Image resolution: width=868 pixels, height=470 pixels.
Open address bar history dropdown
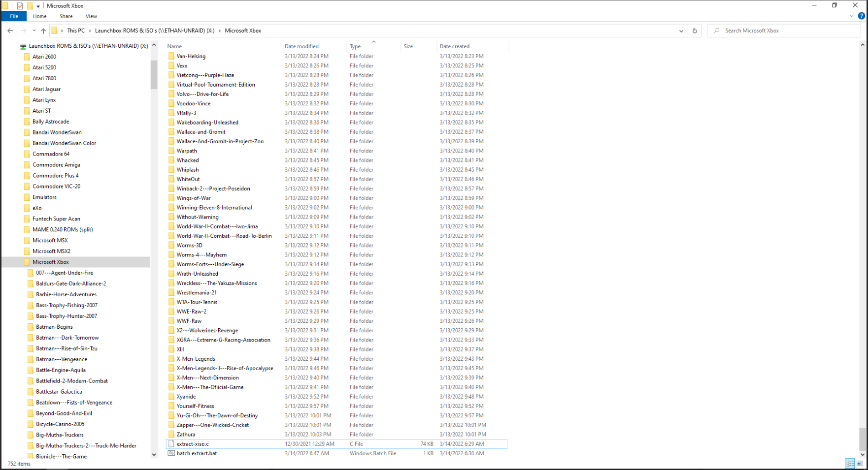click(x=681, y=31)
